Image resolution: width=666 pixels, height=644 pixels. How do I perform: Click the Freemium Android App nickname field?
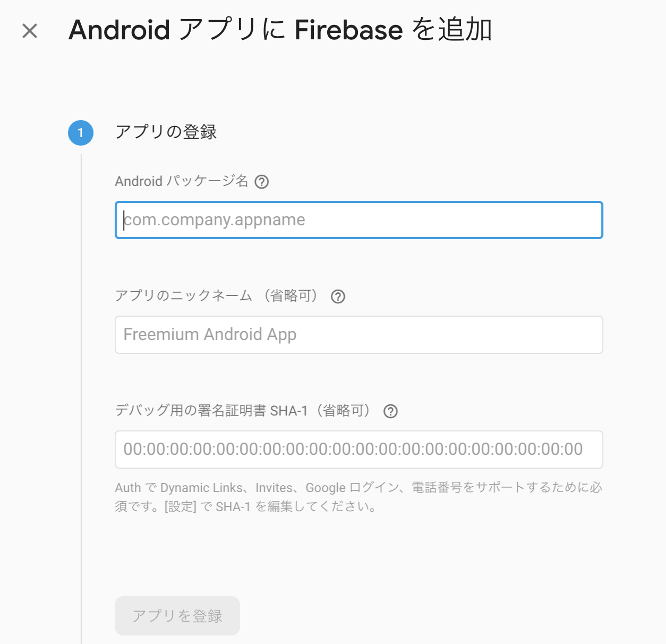point(359,335)
